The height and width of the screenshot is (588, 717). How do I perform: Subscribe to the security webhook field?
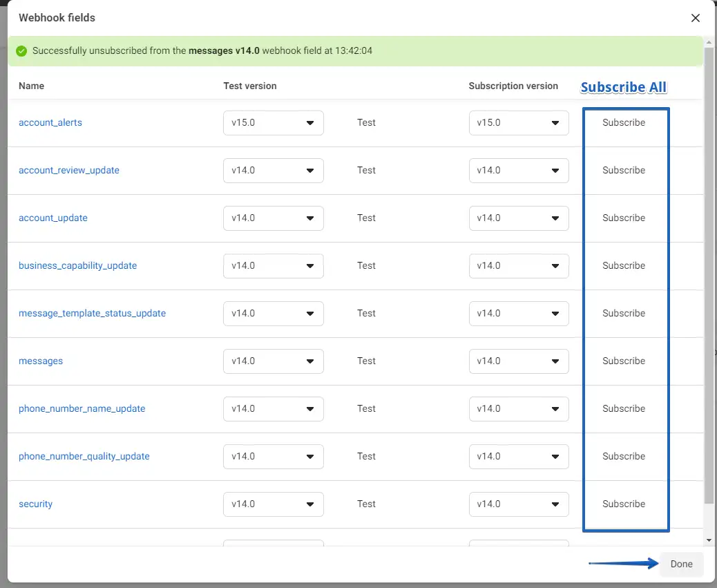[x=623, y=504]
